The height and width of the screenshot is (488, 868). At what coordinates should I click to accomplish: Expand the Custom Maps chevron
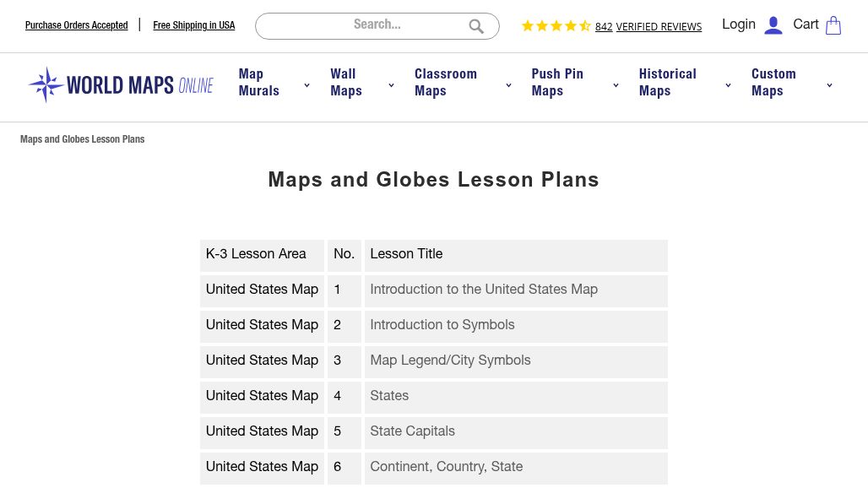pyautogui.click(x=829, y=85)
